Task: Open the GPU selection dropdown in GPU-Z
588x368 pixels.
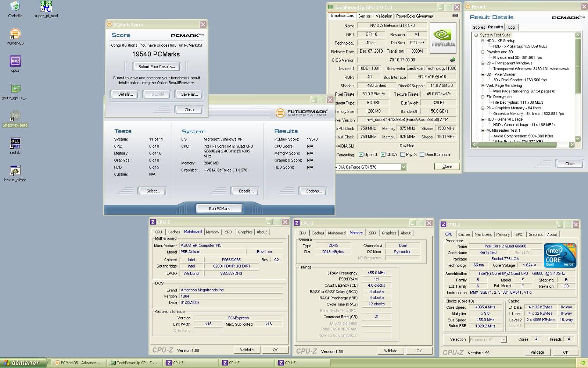Action: pos(404,167)
